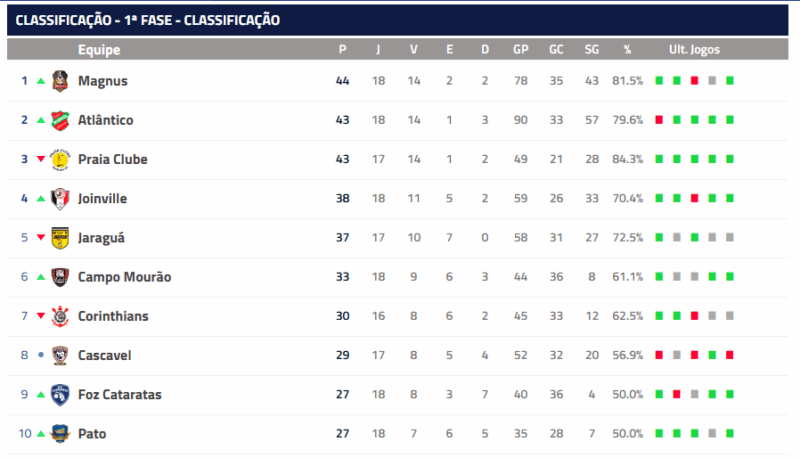Click the Campo Mourão team crest
The image size is (800, 458).
pos(61,277)
